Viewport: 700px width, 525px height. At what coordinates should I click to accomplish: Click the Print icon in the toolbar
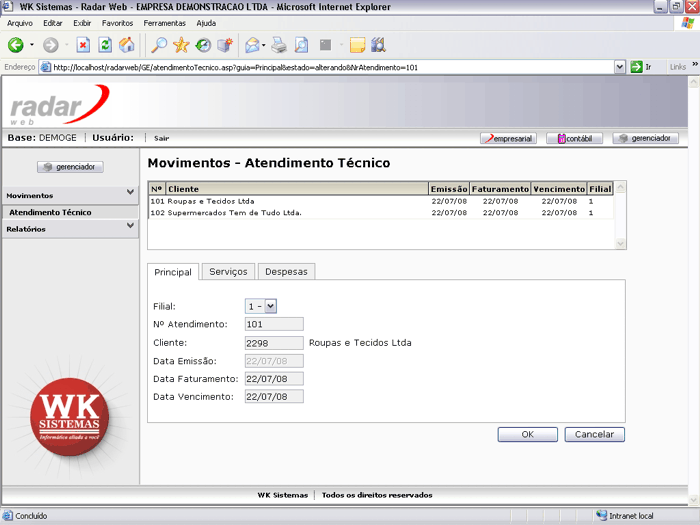pyautogui.click(x=279, y=45)
